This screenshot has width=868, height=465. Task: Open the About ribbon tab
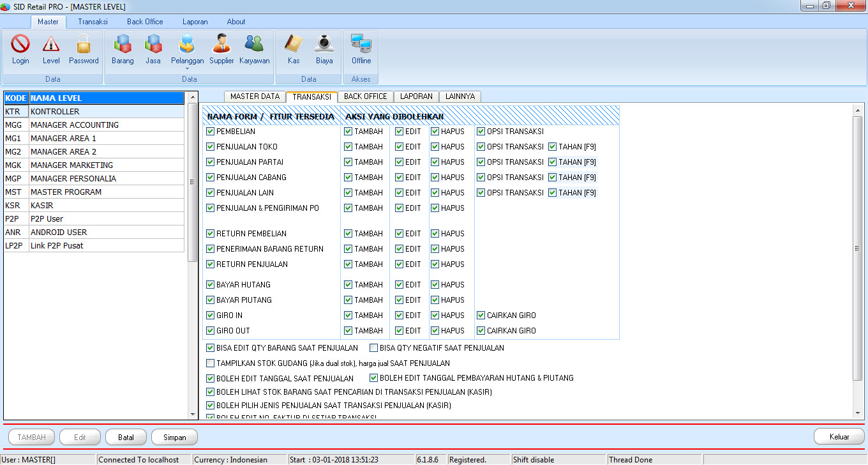coord(236,22)
